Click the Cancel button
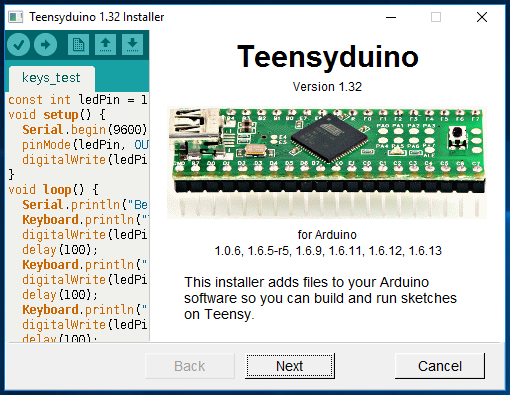This screenshot has width=510, height=395. tap(440, 366)
